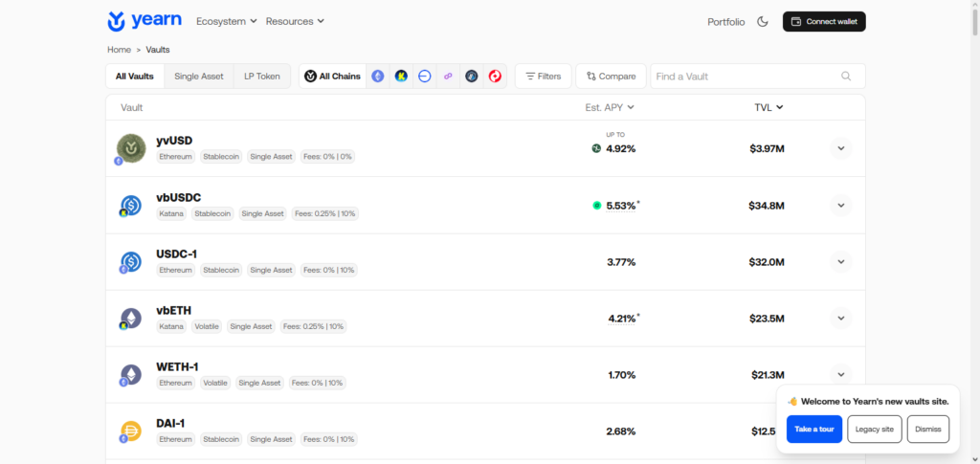Open the Resources dropdown menu

click(295, 21)
